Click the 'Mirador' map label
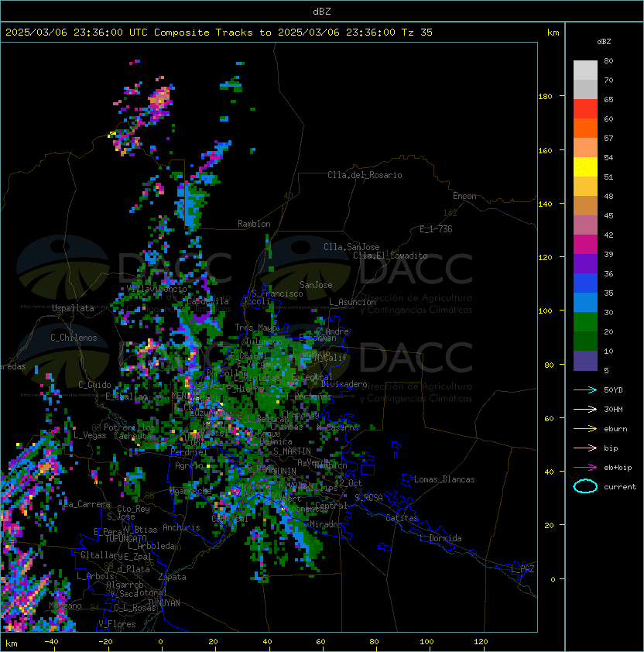The width and height of the screenshot is (644, 652). click(x=327, y=524)
